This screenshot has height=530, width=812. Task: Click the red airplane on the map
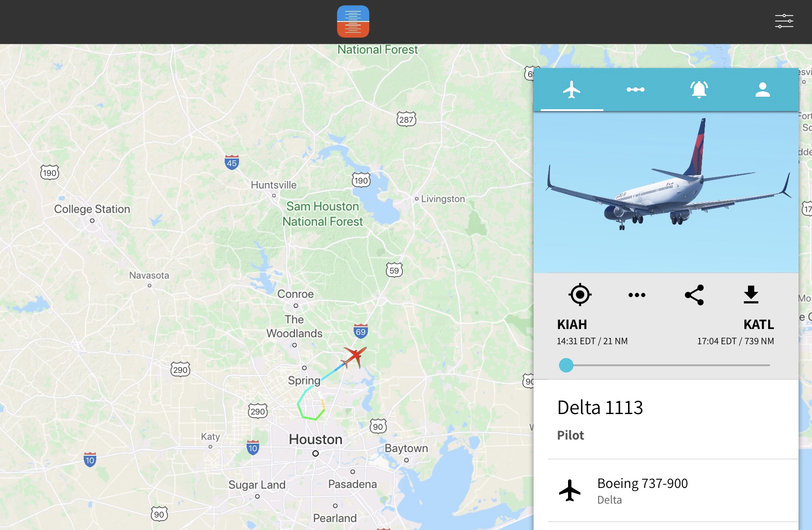[355, 357]
